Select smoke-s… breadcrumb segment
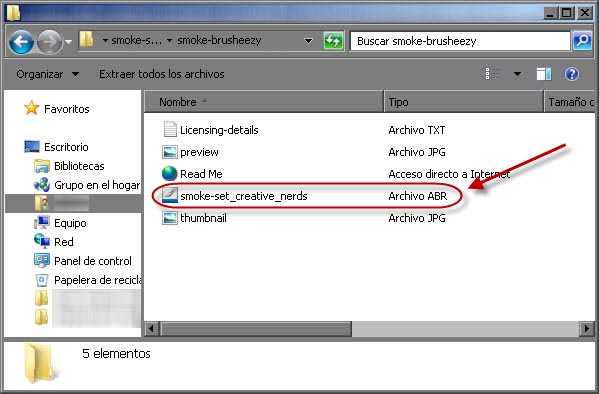This screenshot has height=394, width=599. pyautogui.click(x=136, y=40)
